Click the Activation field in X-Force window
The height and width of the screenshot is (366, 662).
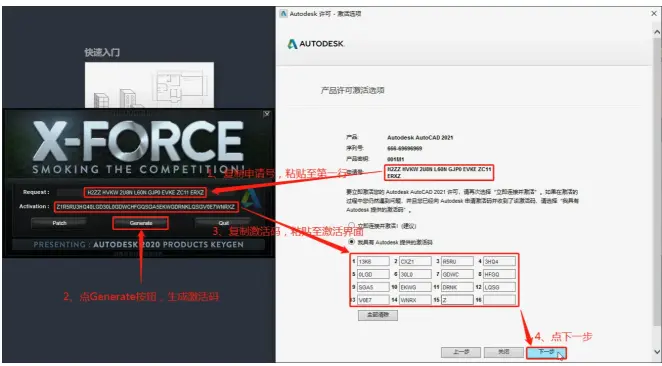(146, 207)
